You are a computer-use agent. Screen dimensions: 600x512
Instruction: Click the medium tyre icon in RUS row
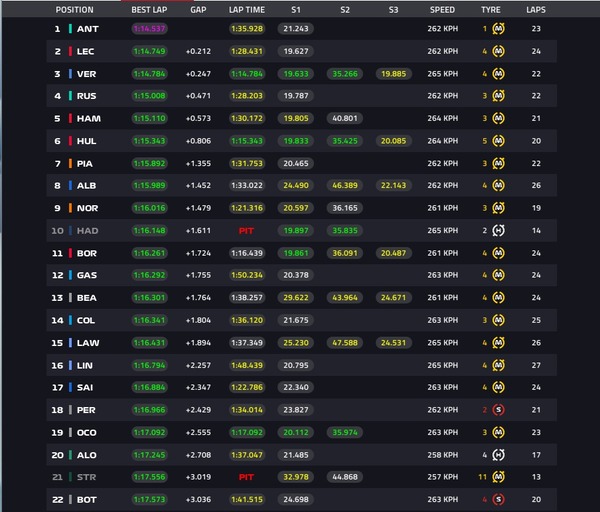tap(498, 96)
